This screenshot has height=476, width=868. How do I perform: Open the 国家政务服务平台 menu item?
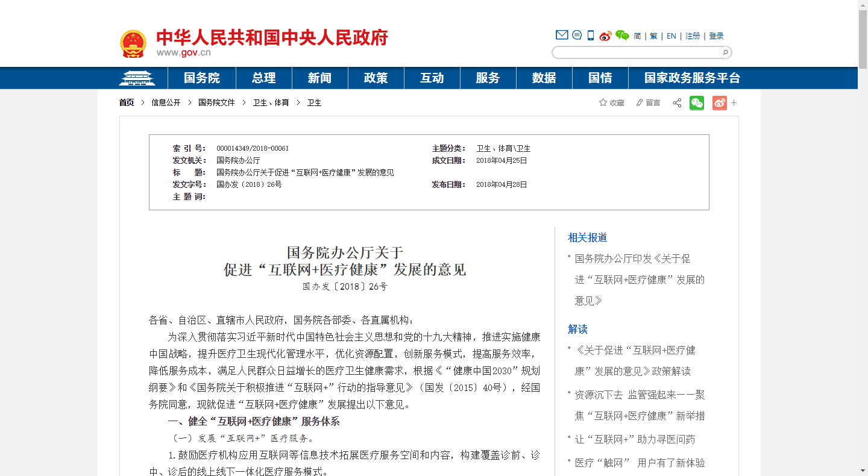[692, 78]
